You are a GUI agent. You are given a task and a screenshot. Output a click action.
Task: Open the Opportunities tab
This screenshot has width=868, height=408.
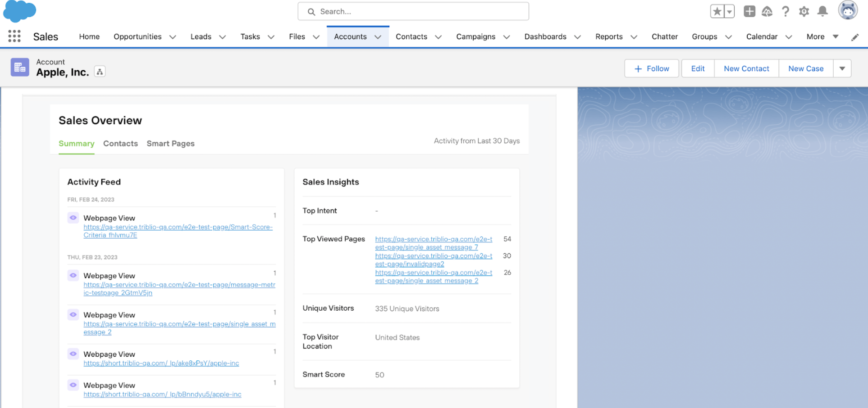click(x=137, y=36)
